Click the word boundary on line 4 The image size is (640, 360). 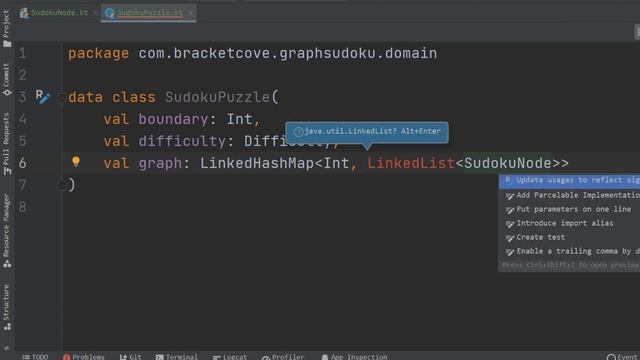click(173, 119)
